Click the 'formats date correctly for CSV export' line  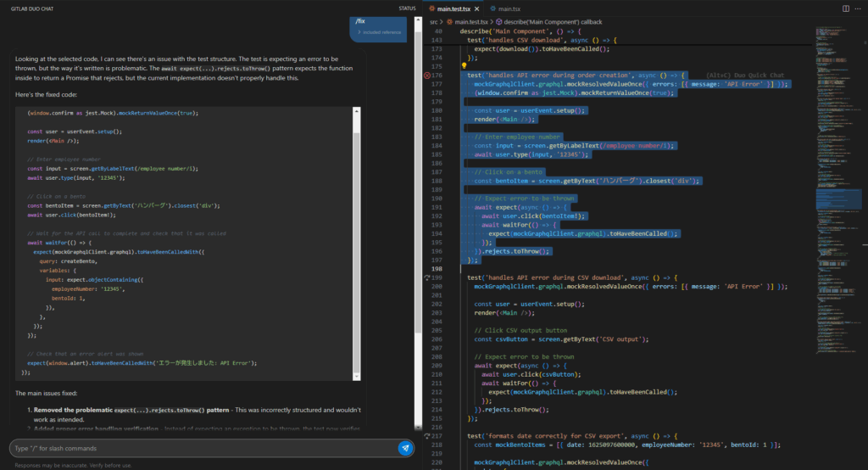tap(572, 436)
